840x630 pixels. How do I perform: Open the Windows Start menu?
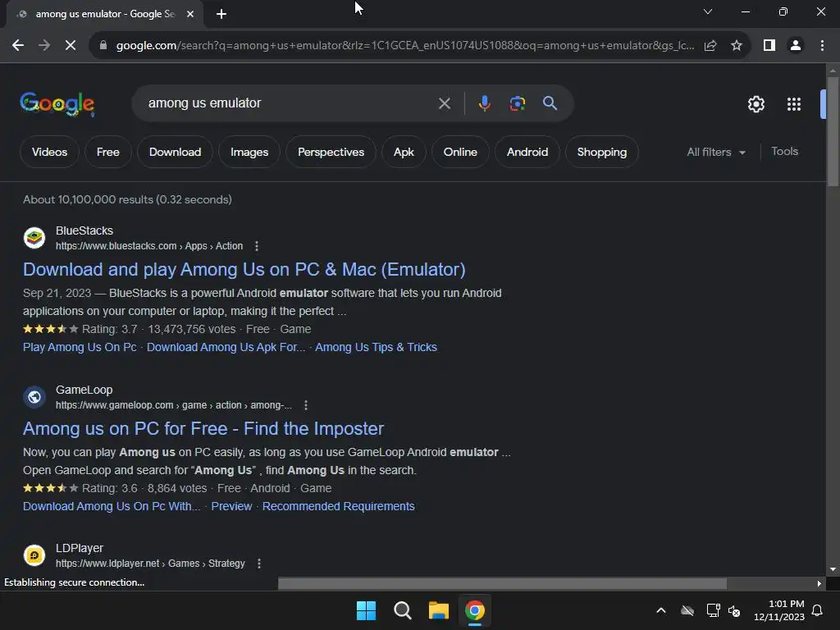[367, 610]
